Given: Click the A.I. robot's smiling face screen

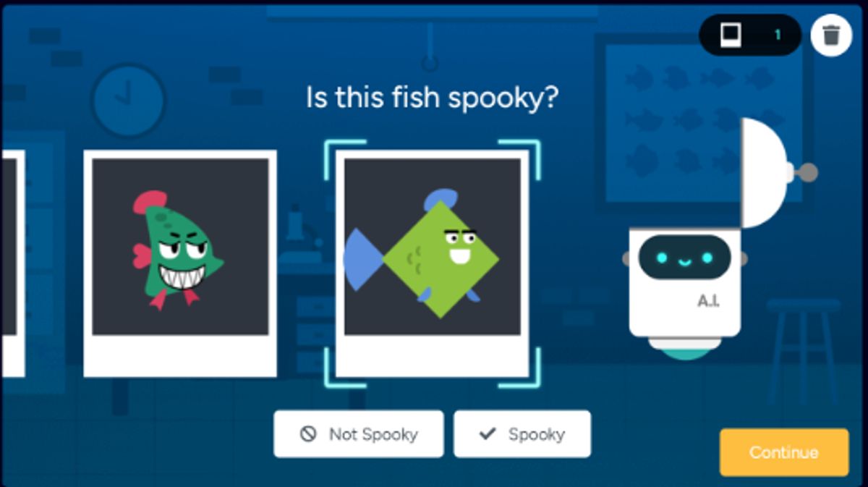Looking at the screenshot, I should point(684,258).
